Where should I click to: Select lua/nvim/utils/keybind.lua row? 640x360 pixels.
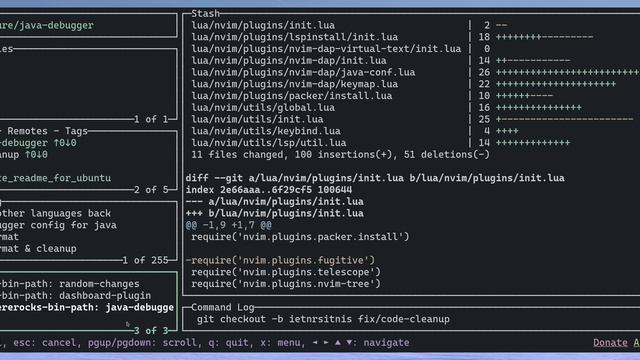tap(266, 131)
